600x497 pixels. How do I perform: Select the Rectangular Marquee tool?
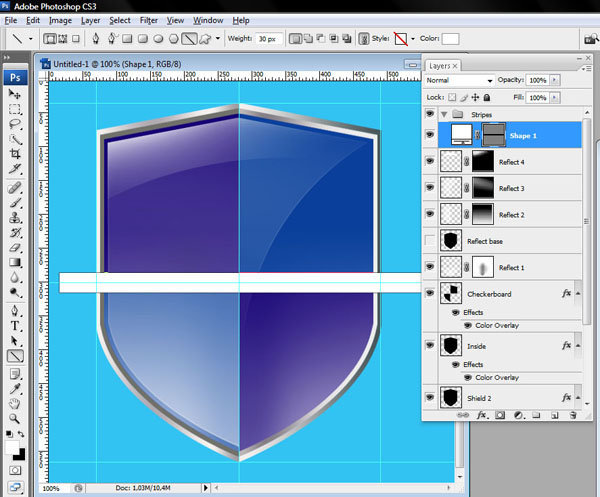[15, 109]
